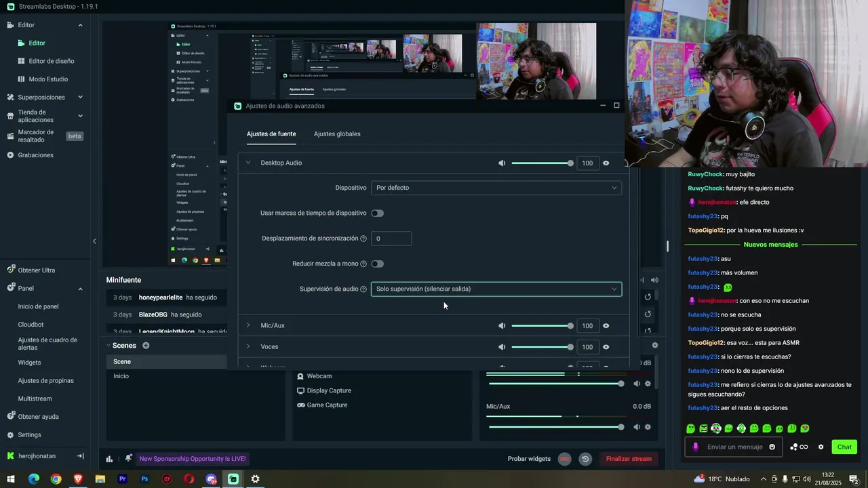This screenshot has height=488, width=868.
Task: Collapse the Editor section in sidebar
Action: tap(80, 25)
